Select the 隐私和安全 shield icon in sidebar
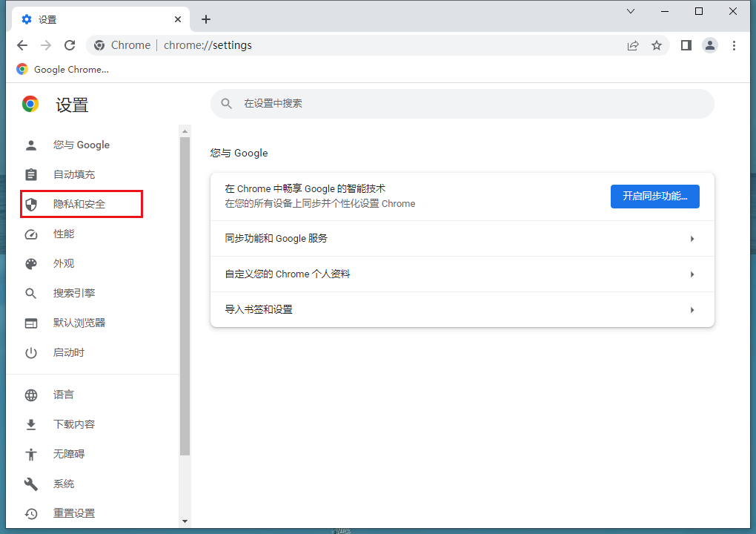 coord(30,204)
